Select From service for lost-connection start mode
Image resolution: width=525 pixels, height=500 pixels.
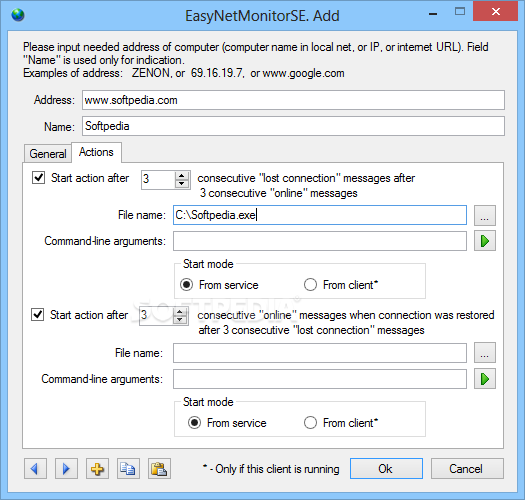(186, 285)
